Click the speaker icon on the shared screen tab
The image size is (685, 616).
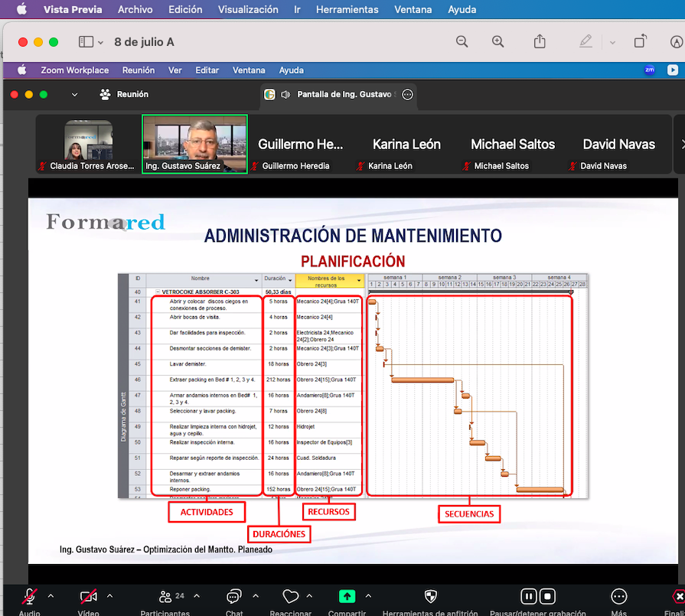click(x=285, y=94)
